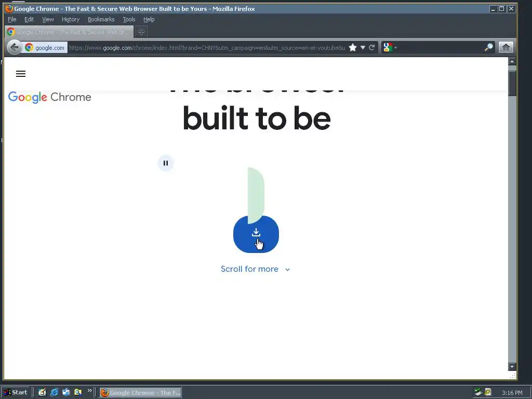Pause the page animation
This screenshot has width=532, height=399.
pyautogui.click(x=166, y=163)
